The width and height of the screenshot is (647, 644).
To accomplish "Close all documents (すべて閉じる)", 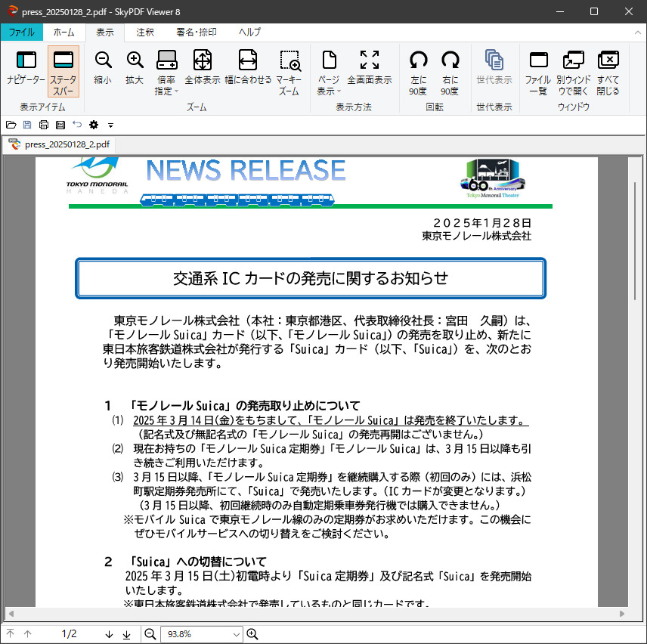I will pos(608,73).
